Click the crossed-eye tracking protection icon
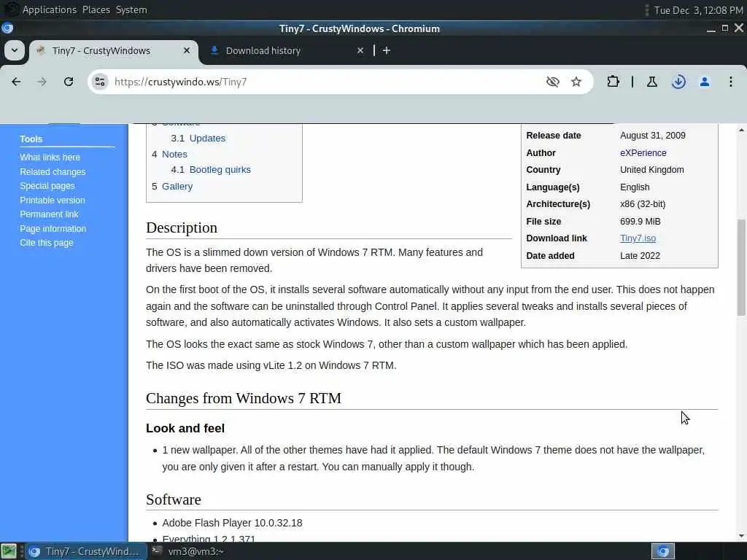747x560 pixels. tap(553, 82)
